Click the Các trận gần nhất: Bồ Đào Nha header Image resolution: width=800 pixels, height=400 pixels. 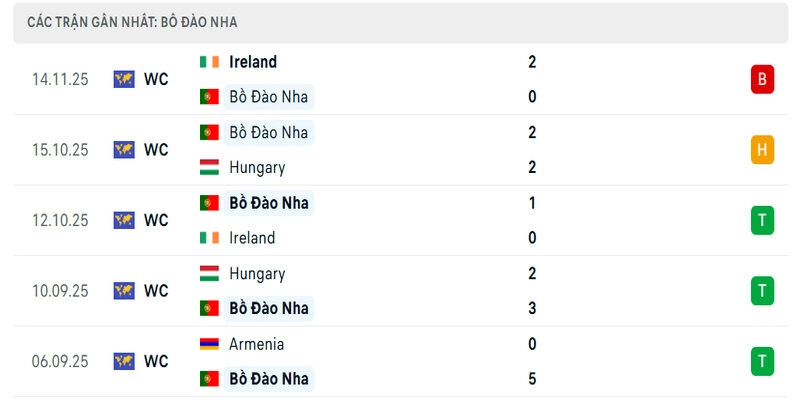[x=133, y=22]
